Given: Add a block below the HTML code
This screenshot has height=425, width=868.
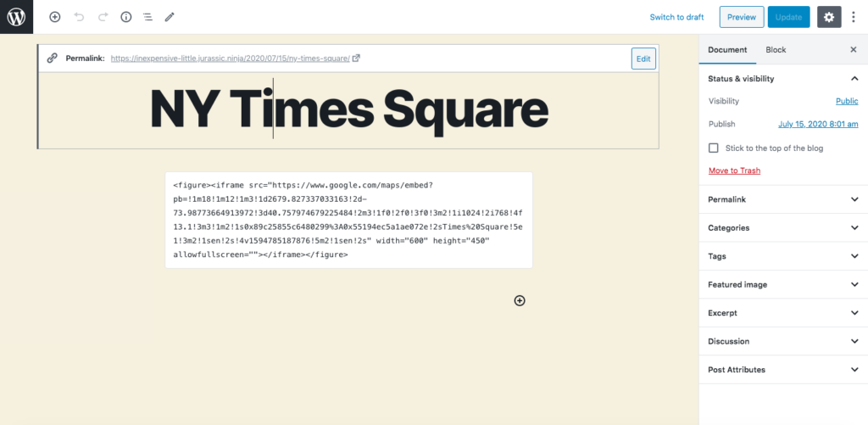Looking at the screenshot, I should 520,300.
